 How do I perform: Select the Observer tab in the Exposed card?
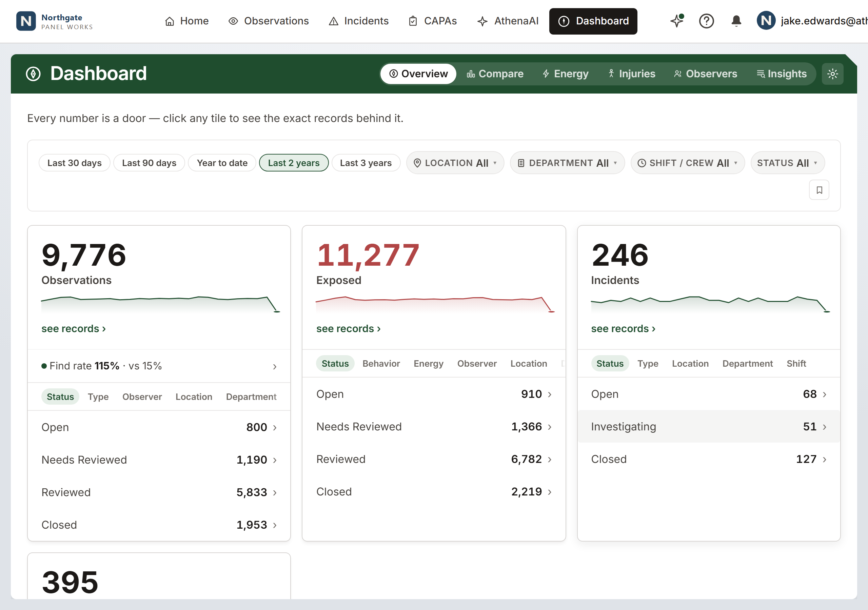tap(477, 364)
